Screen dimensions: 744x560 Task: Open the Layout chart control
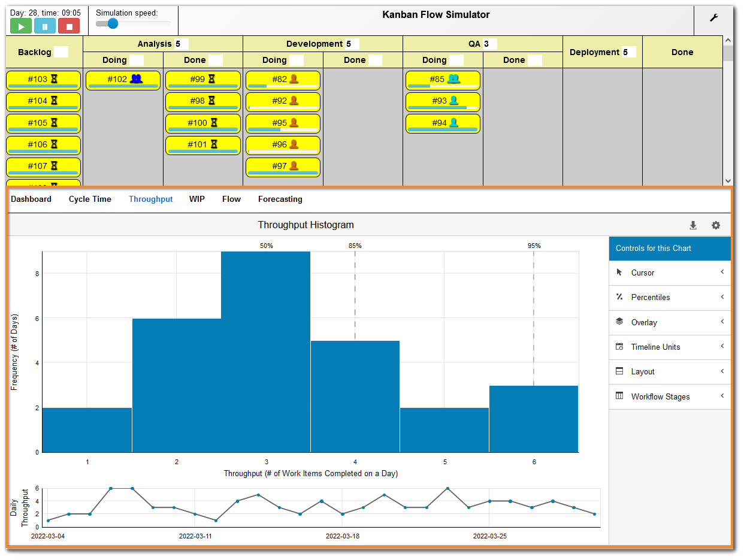669,371
